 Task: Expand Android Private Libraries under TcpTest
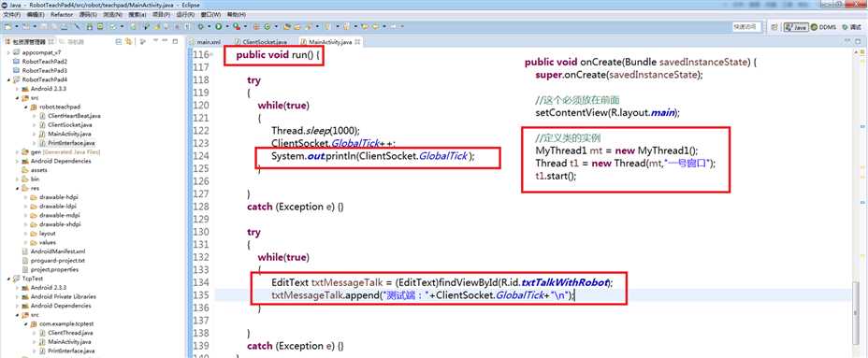(x=17, y=296)
